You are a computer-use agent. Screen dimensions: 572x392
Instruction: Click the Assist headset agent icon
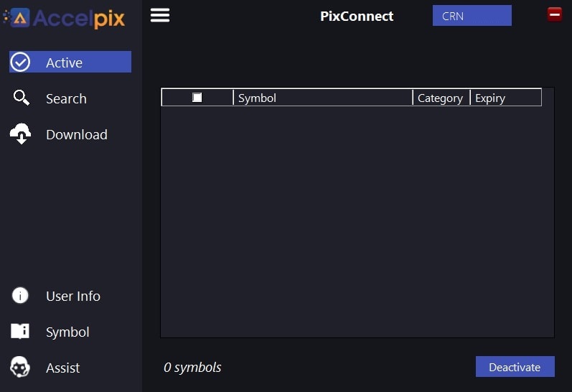20,367
